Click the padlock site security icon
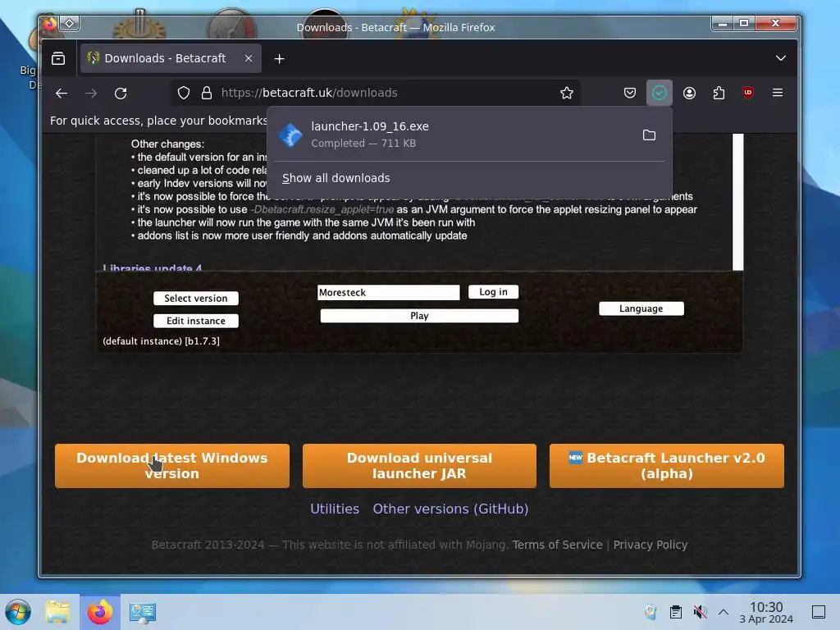The image size is (840, 630). pos(207,94)
